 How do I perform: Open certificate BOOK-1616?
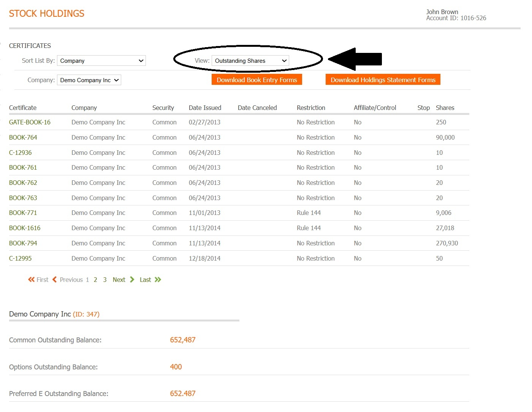pos(25,228)
